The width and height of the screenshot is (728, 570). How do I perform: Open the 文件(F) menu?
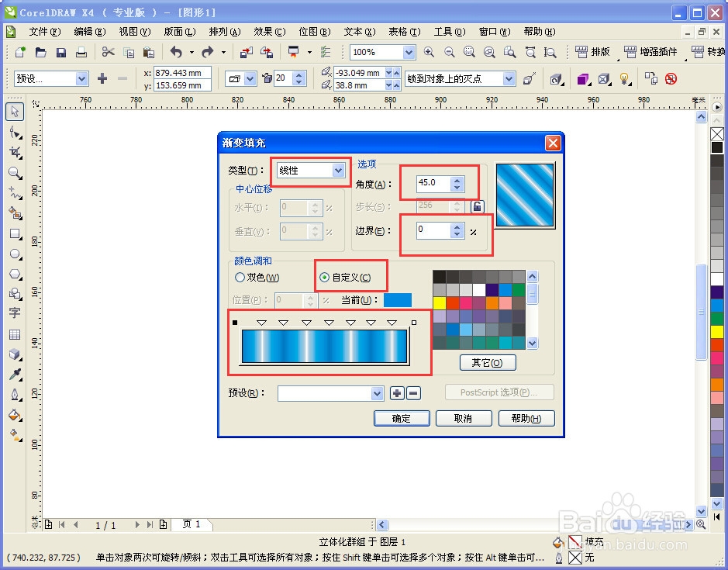click(x=44, y=32)
